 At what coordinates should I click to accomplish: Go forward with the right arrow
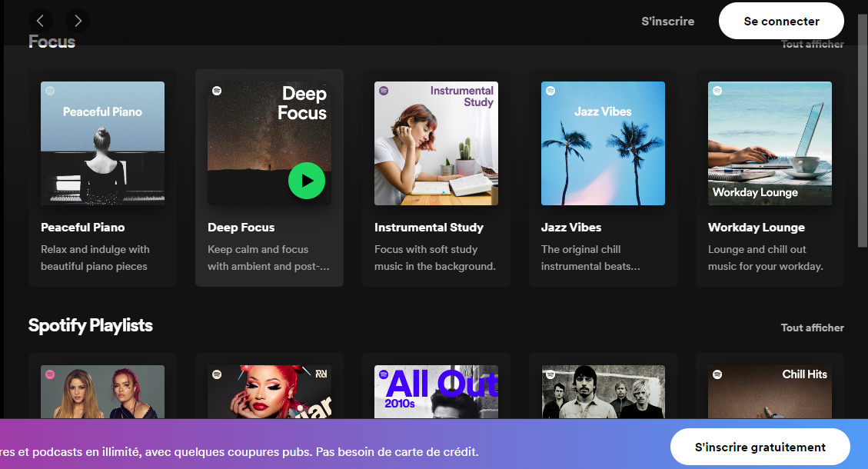pyautogui.click(x=78, y=21)
